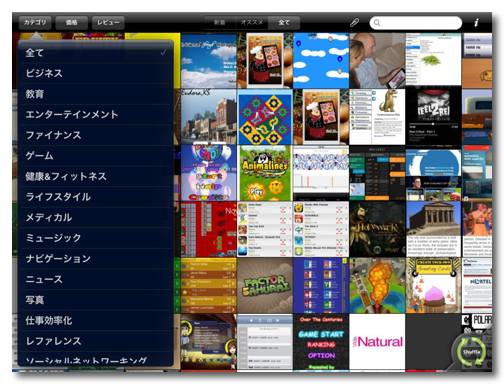Open the REEL2REAL video thumbnail

tap(433, 117)
